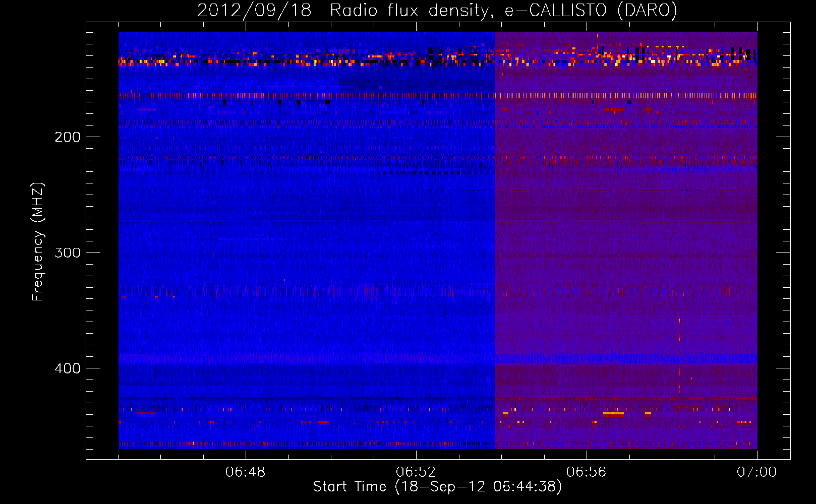Click the 200 frequency tick label
Image resolution: width=816 pixels, height=504 pixels.
(68, 137)
